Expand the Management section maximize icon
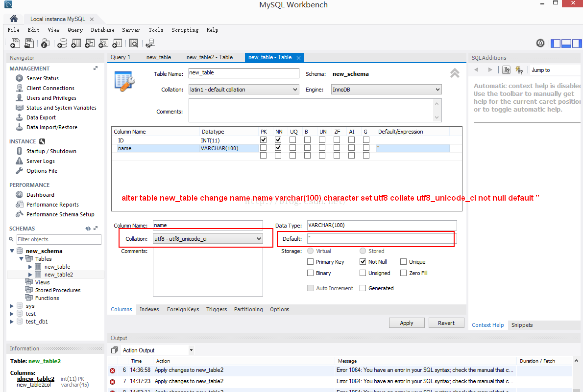 (96, 69)
